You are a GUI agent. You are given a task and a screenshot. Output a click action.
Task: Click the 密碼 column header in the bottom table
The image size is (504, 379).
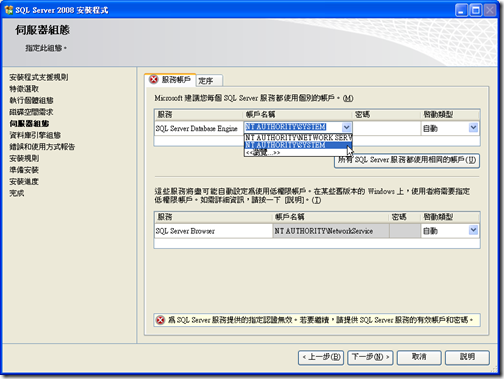(x=405, y=217)
